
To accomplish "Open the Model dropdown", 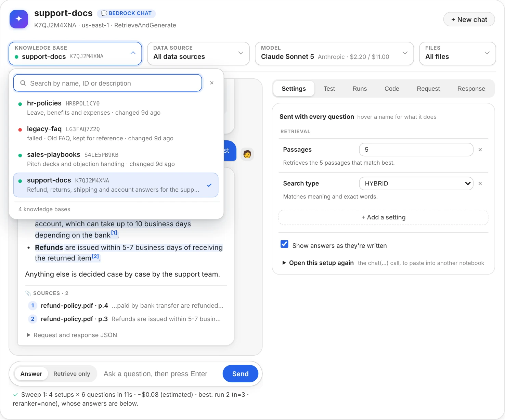I will tap(334, 53).
